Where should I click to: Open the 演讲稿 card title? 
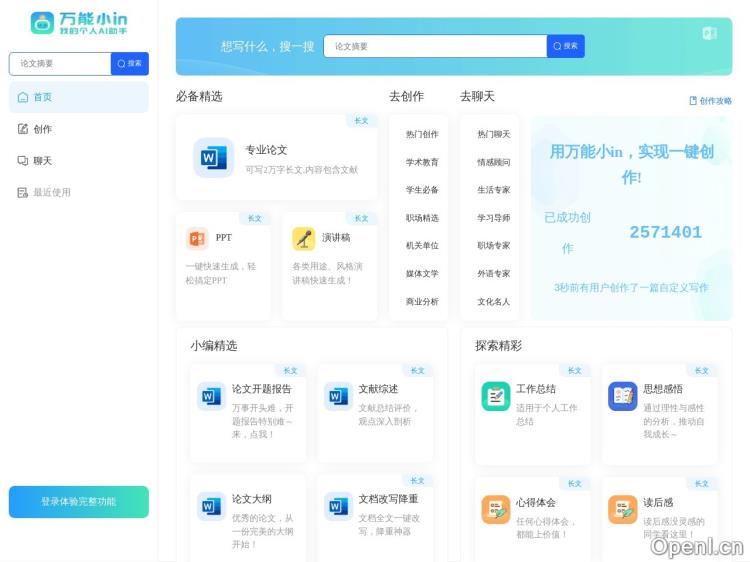pos(336,237)
